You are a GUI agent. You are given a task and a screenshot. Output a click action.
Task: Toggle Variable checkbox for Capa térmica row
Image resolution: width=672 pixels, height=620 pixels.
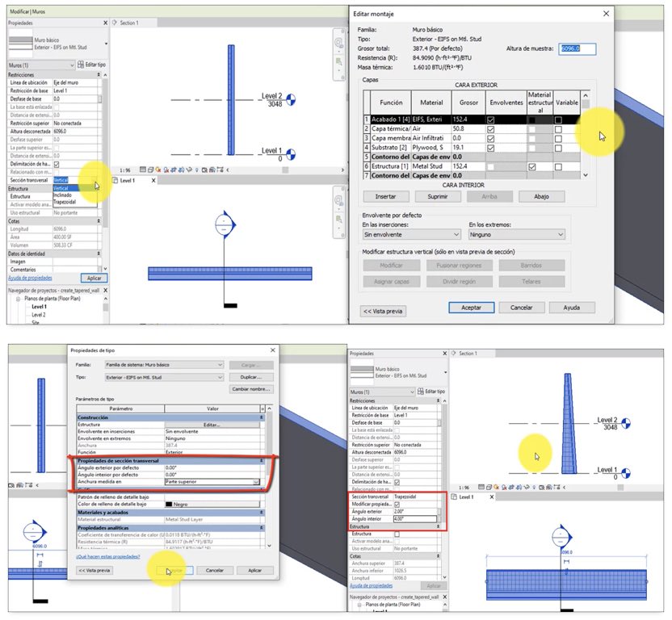coord(558,129)
